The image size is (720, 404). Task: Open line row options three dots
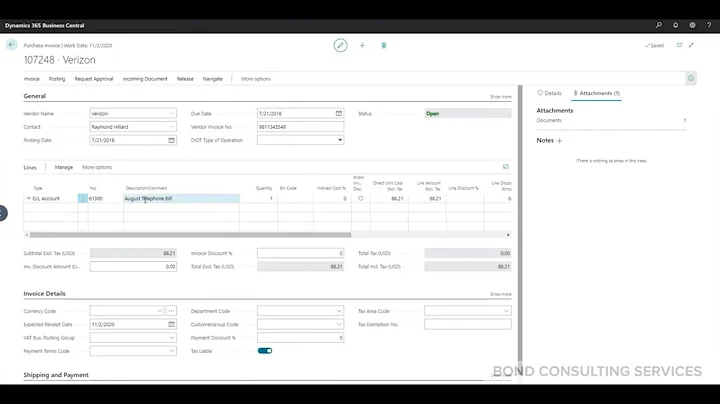pyautogui.click(x=83, y=198)
